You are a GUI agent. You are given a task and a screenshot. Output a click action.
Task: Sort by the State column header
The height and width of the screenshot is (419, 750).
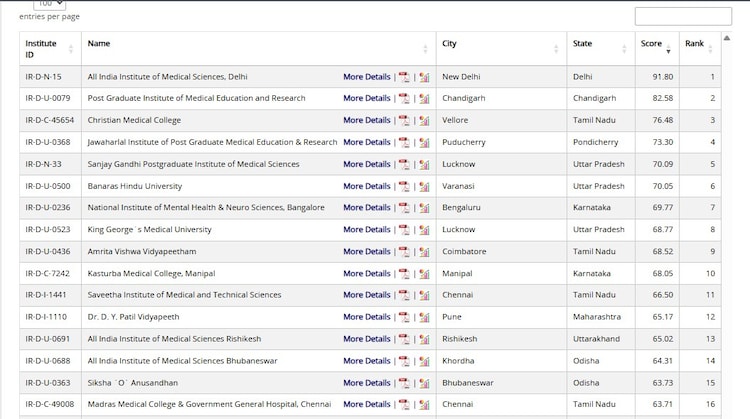pos(598,44)
